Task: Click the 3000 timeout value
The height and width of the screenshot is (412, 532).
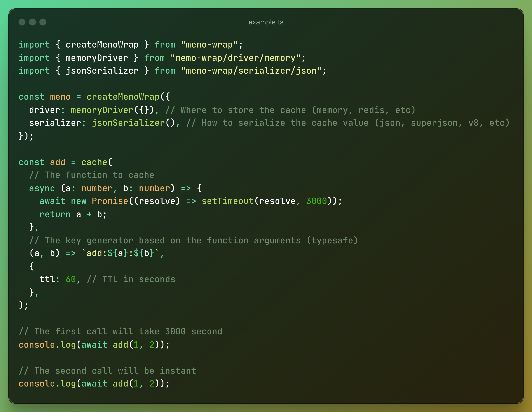Action: [x=316, y=201]
